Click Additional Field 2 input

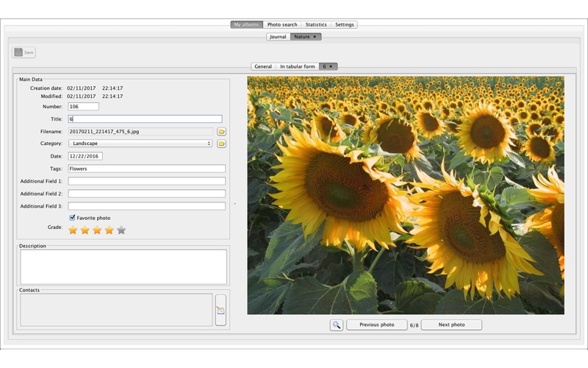(x=146, y=194)
